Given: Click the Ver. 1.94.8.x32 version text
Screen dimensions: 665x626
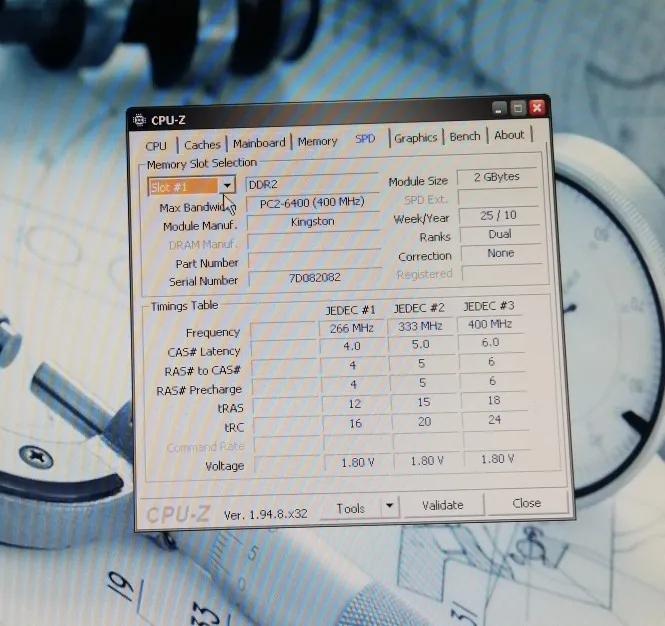Looking at the screenshot, I should click(x=265, y=514).
